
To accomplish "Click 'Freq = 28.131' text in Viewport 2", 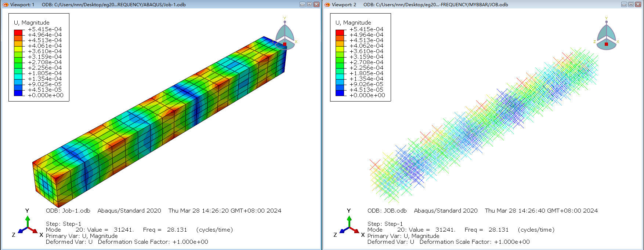I will pyautogui.click(x=486, y=230).
